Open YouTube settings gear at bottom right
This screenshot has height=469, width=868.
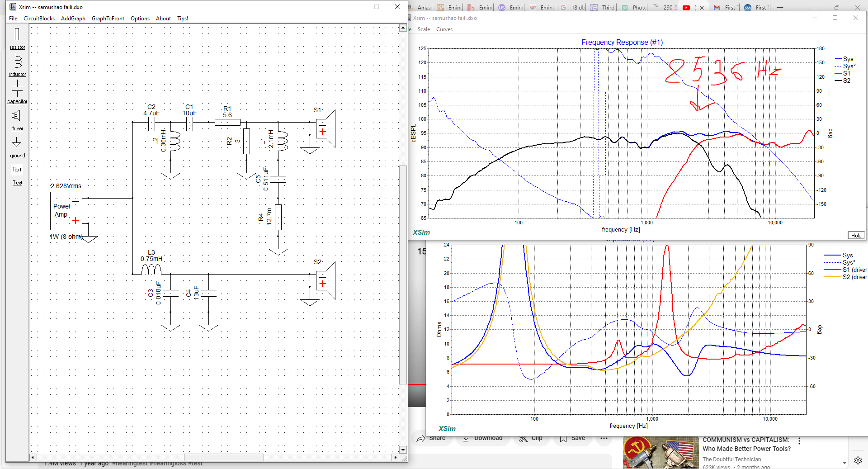[x=858, y=460]
